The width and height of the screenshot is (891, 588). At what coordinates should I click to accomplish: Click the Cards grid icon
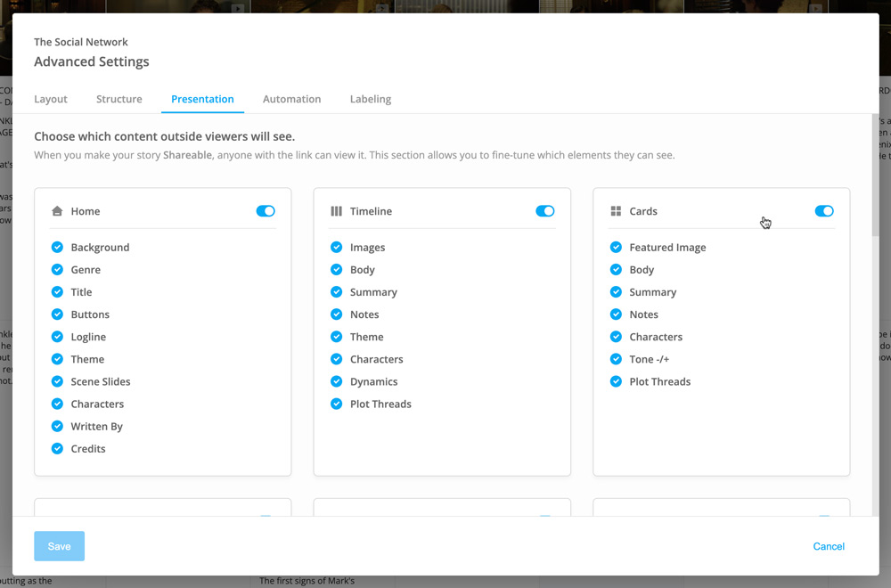click(x=616, y=211)
